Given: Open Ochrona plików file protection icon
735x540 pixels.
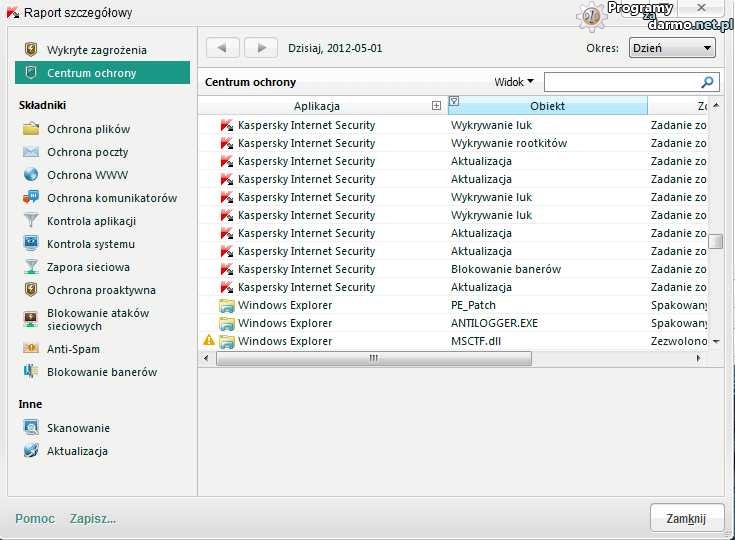Looking at the screenshot, I should [x=30, y=129].
